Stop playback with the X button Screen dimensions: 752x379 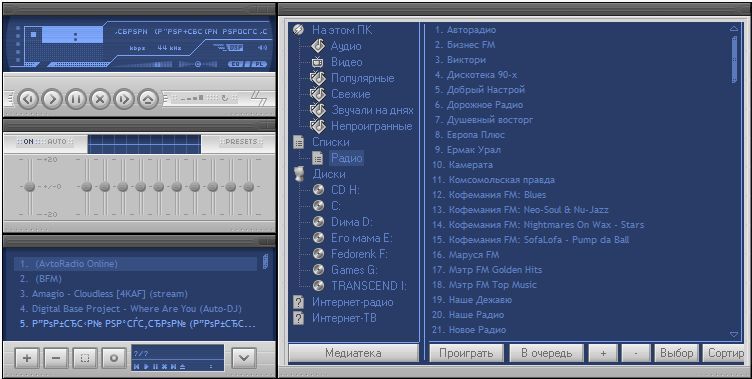(x=100, y=99)
